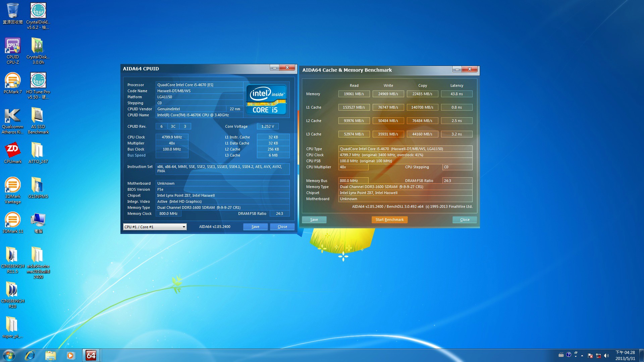The image size is (644, 362).
Task: Launch CrystalDiskInfo v5.6.2 shortcut
Action: click(x=38, y=16)
